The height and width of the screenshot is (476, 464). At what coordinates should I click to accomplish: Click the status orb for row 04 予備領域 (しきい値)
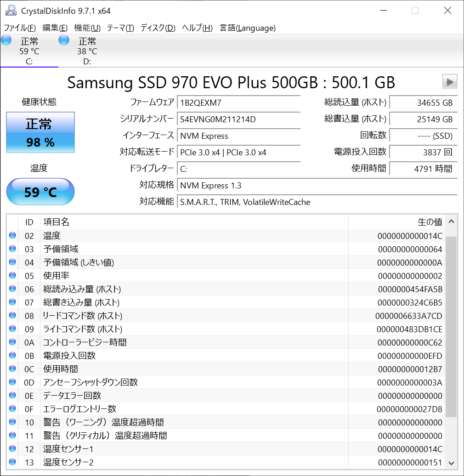pos(12,262)
